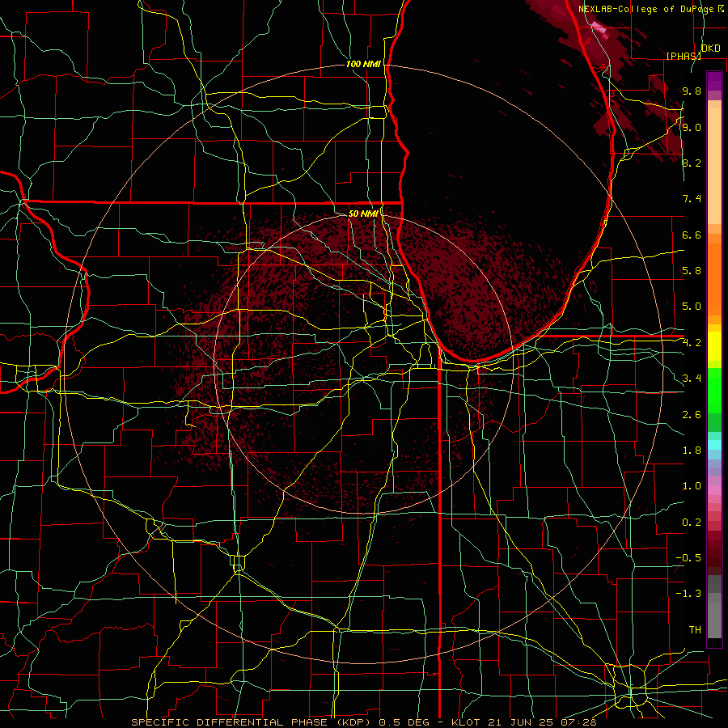The height and width of the screenshot is (728, 728).
Task: Click the "5.8" color scale value
Action: [692, 271]
